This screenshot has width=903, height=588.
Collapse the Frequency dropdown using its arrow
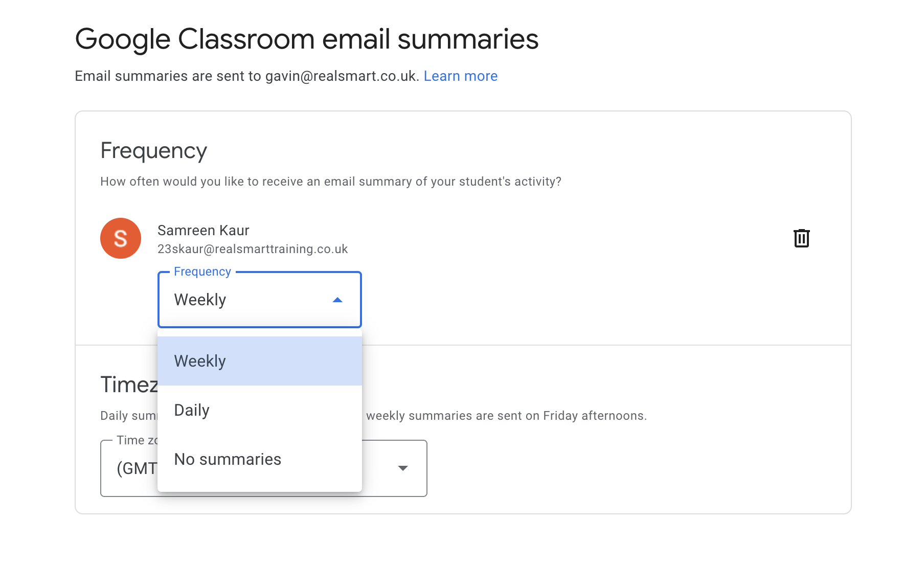pos(337,300)
